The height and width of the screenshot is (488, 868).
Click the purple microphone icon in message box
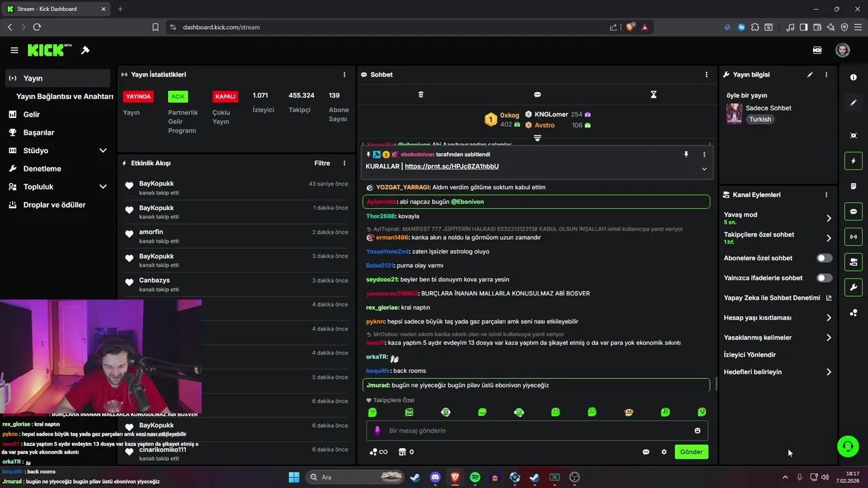coord(376,430)
